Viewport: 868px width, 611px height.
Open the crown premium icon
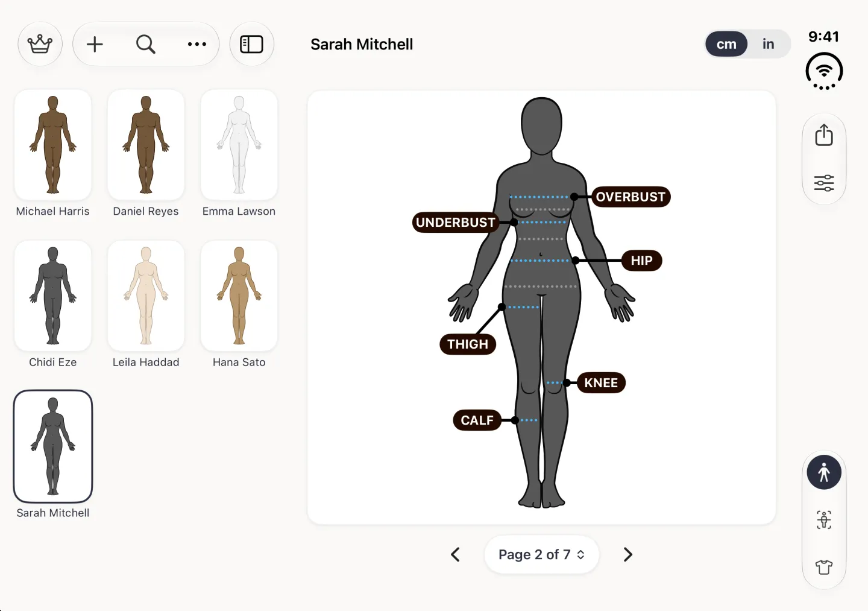[x=40, y=44]
